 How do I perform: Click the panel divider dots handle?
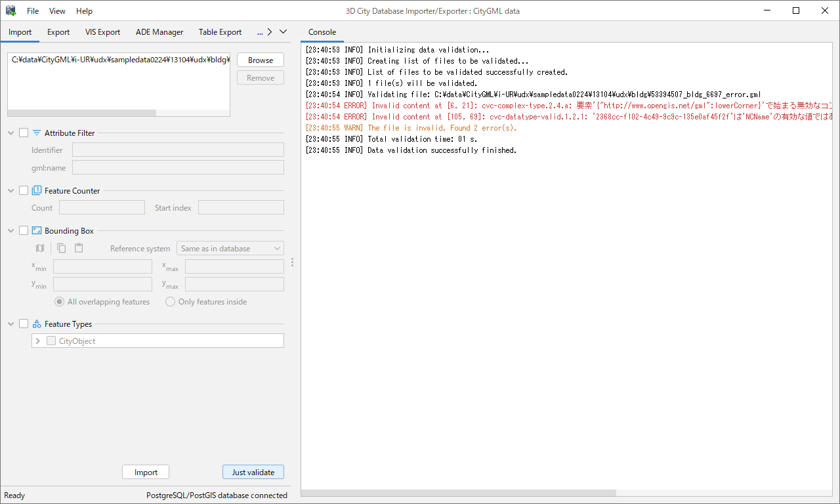(292, 262)
